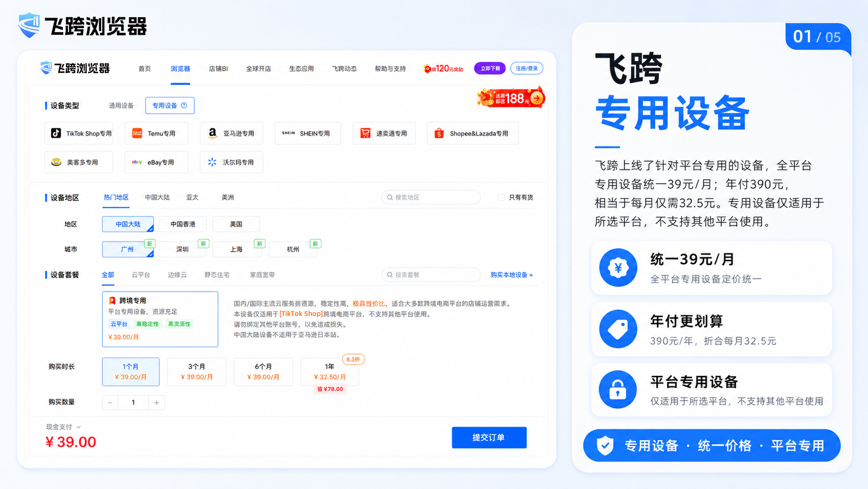Open the 店铺BI nav item
This screenshot has height=489, width=868.
point(219,69)
